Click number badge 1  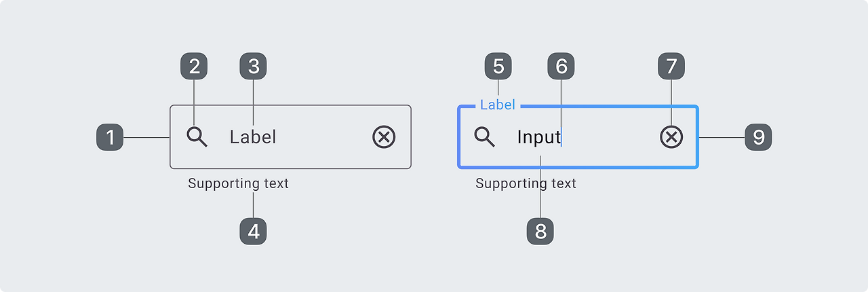[110, 137]
